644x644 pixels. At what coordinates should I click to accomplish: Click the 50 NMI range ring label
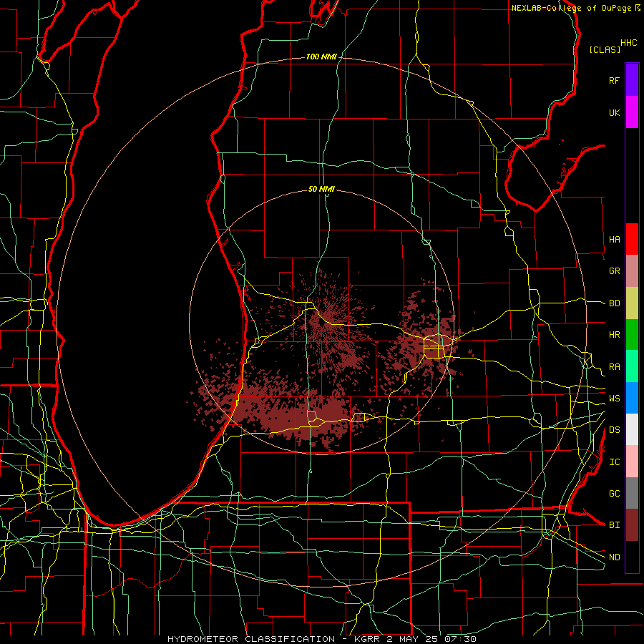coord(321,189)
